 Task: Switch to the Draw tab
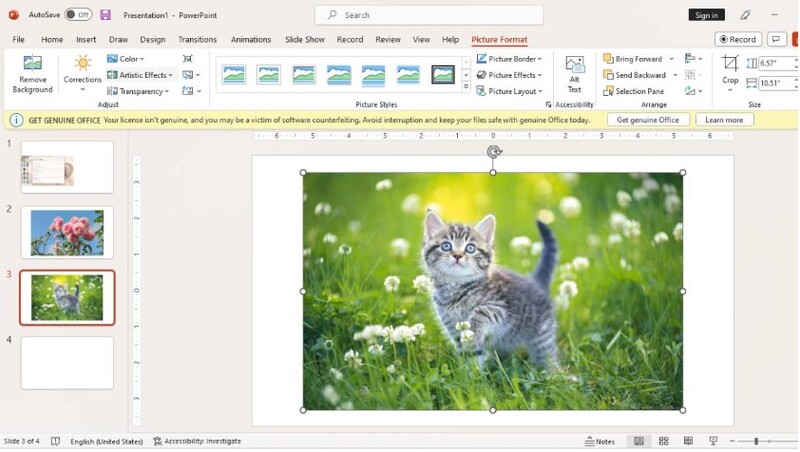(118, 39)
